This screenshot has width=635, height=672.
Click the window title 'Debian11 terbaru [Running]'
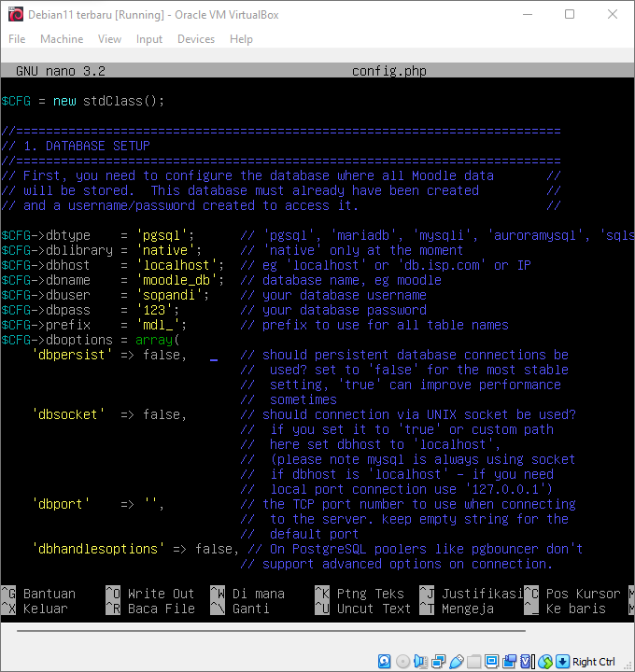[96, 15]
